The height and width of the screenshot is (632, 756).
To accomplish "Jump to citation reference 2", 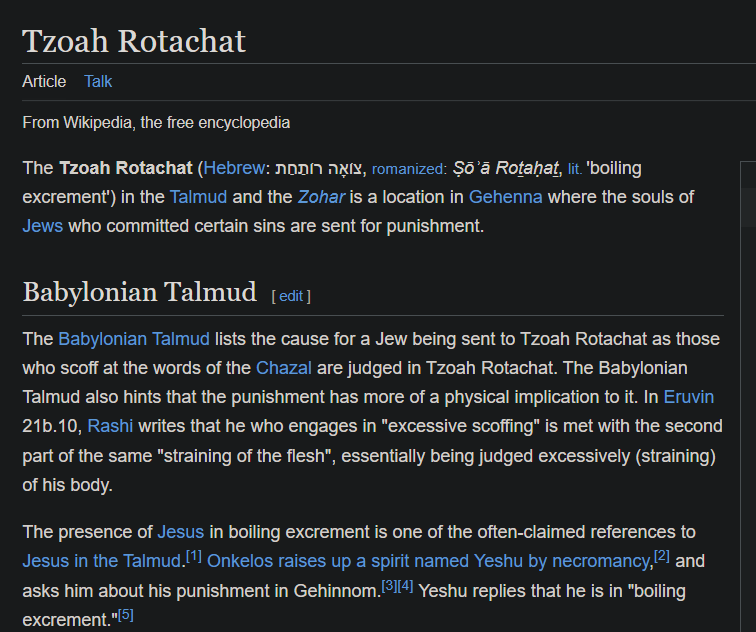I will click(x=662, y=556).
